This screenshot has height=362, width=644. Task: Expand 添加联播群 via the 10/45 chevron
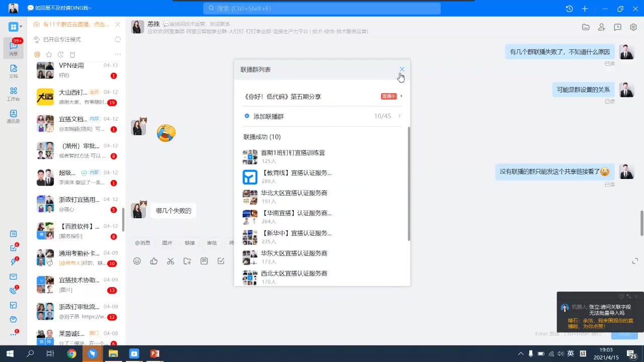click(399, 116)
